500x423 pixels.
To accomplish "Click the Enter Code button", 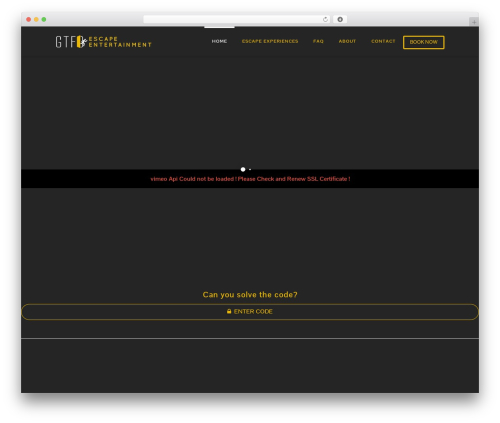I will 250,312.
